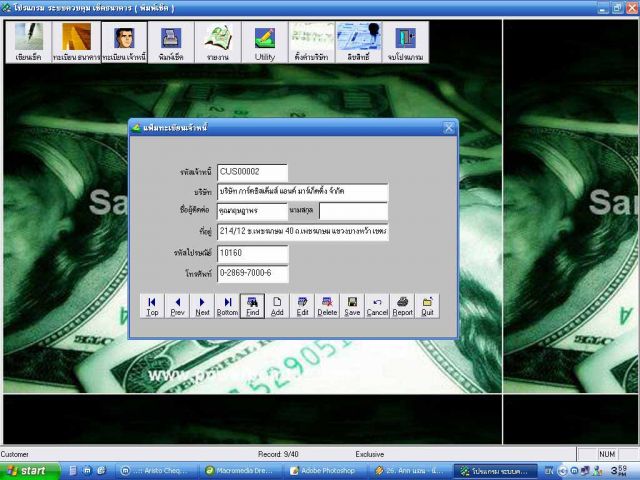
Task: Go to the Prev record
Action: pos(177,306)
